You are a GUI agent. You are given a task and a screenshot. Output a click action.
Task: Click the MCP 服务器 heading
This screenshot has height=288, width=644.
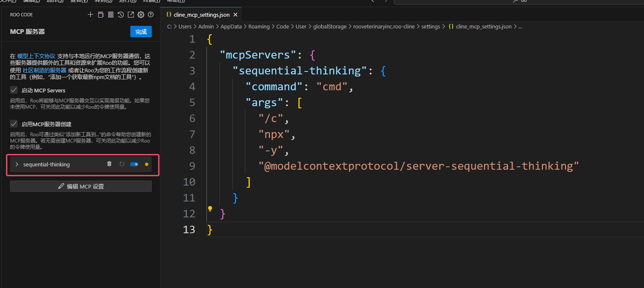pos(27,32)
